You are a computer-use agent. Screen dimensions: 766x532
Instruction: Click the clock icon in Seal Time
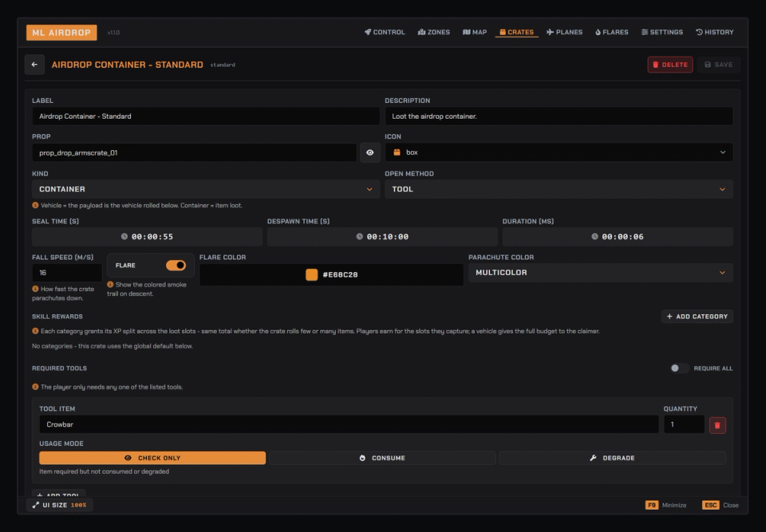click(x=124, y=236)
